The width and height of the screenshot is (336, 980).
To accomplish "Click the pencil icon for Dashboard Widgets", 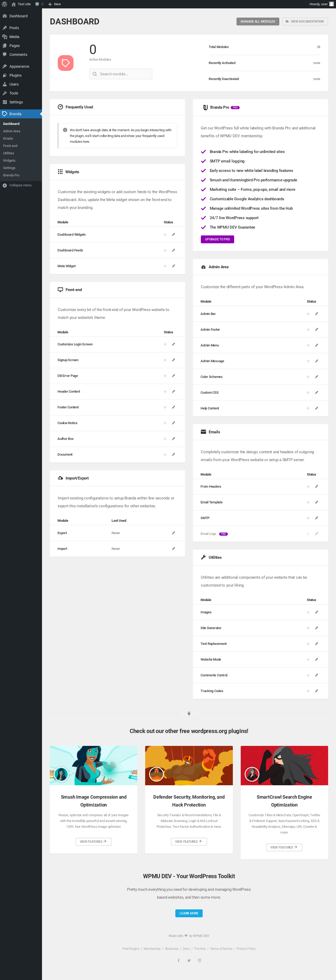I will (174, 234).
